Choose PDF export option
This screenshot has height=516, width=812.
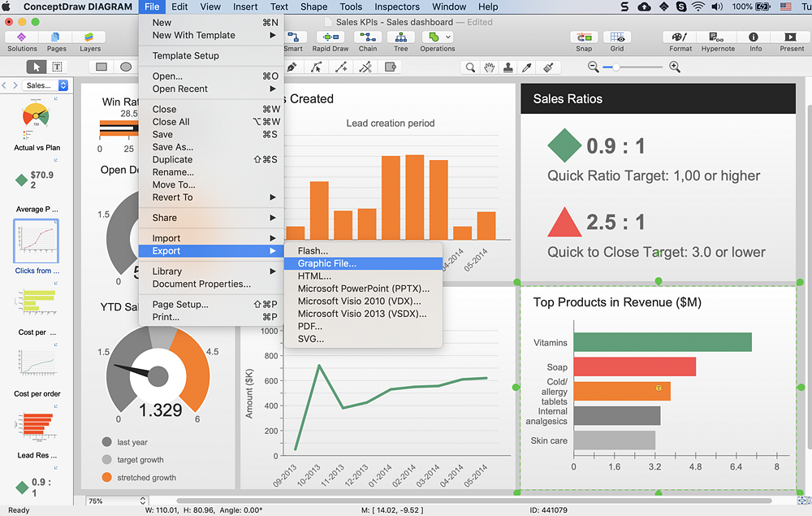363,327
